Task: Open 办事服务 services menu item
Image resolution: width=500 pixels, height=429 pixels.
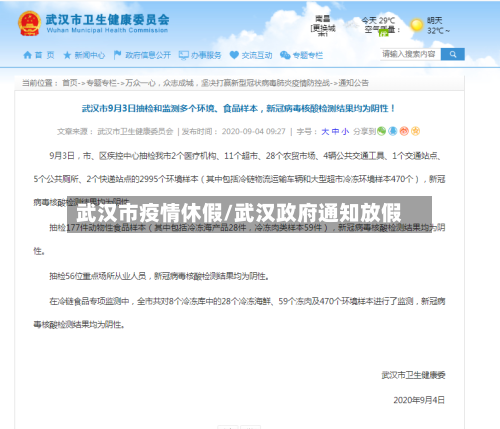Action: point(200,55)
